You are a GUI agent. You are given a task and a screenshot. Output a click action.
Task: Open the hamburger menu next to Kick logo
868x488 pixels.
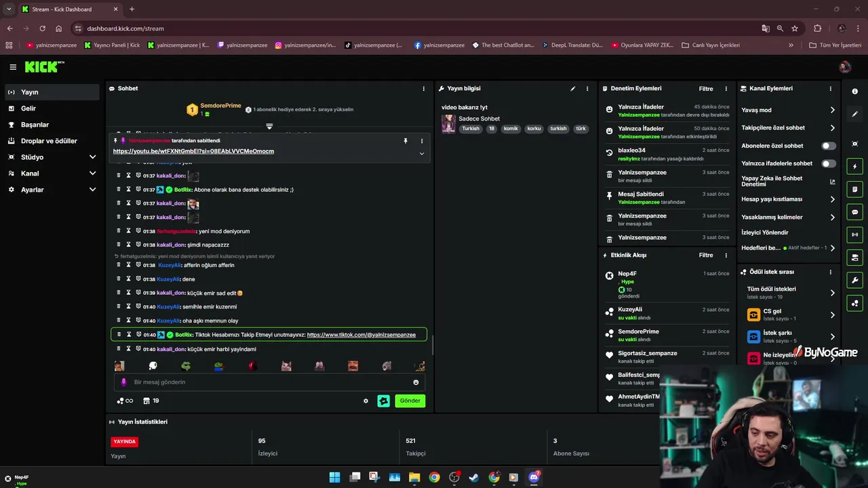coord(13,67)
